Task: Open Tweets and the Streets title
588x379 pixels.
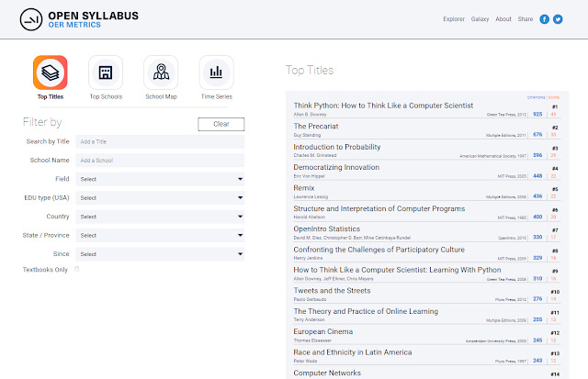Action: click(x=332, y=291)
